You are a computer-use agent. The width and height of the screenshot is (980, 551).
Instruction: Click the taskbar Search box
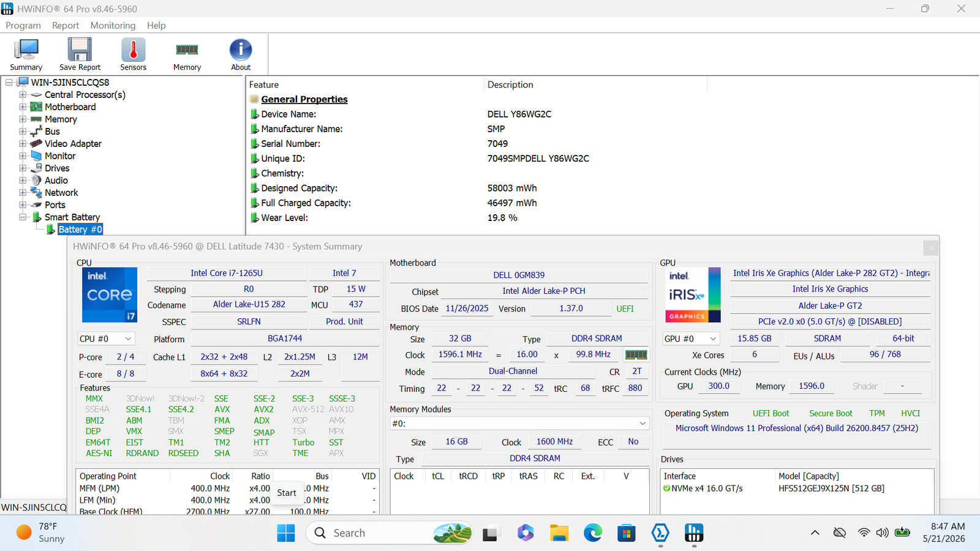[390, 533]
